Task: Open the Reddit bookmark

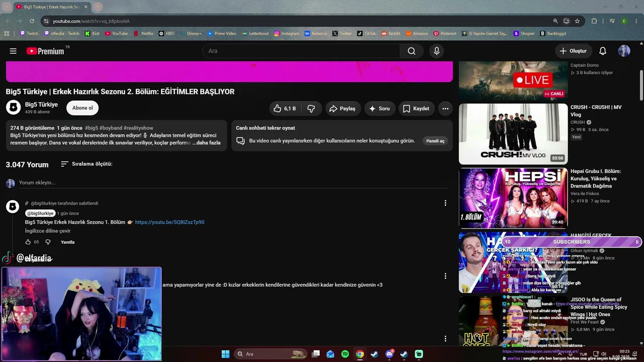Action: pyautogui.click(x=391, y=34)
